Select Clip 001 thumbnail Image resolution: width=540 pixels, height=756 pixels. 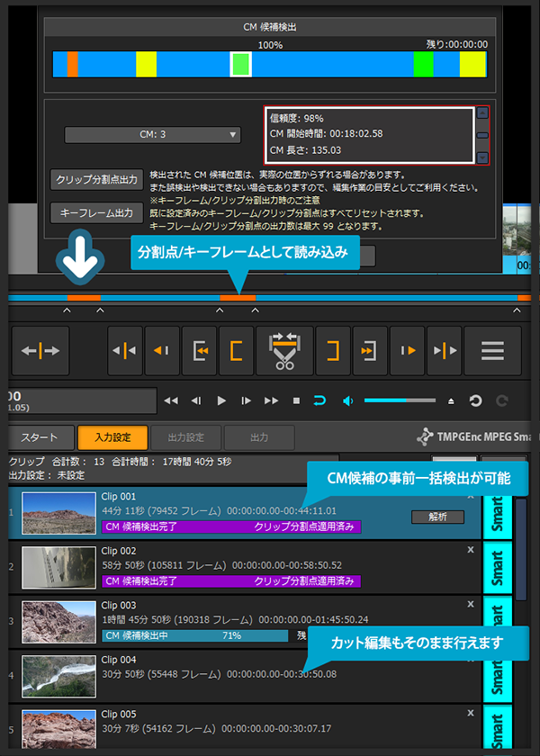58,513
